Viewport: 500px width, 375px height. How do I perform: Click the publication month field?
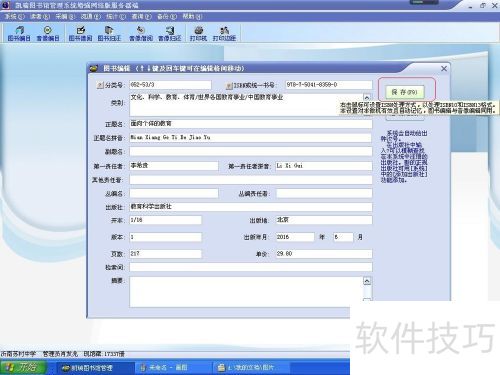(343, 237)
